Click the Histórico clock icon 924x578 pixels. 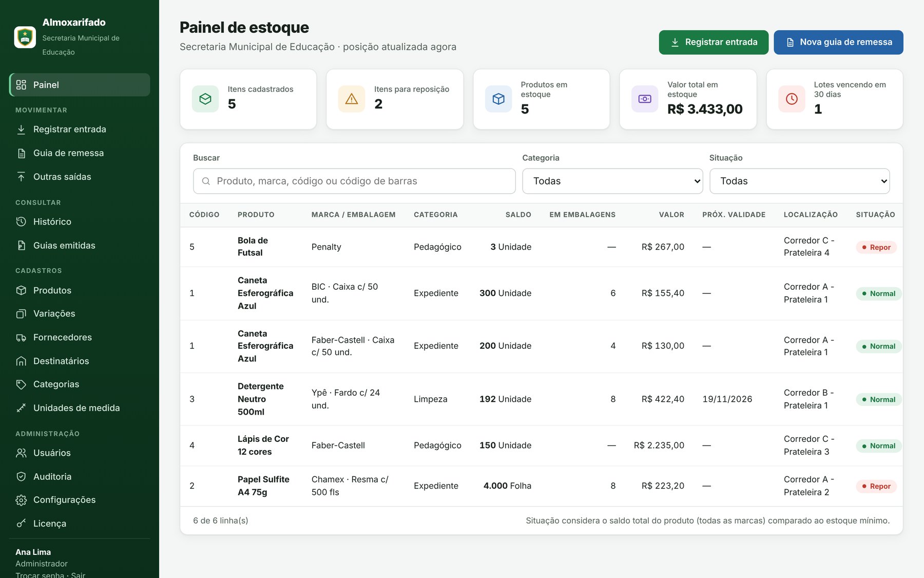click(21, 221)
